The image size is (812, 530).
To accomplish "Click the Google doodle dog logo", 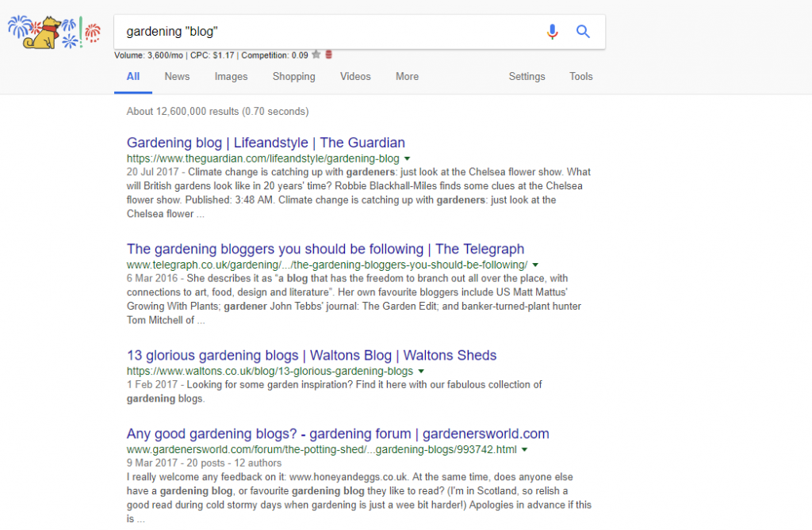I will pos(54,32).
